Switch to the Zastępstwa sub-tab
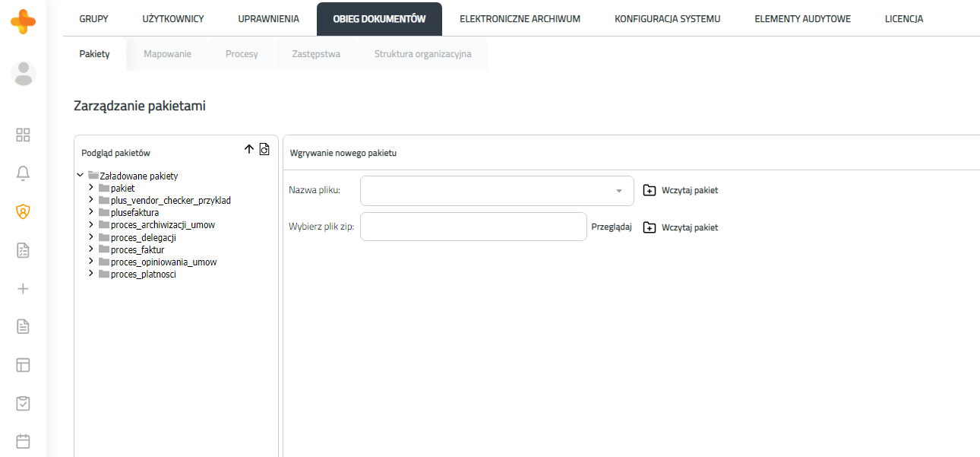The image size is (980, 457). tap(316, 54)
